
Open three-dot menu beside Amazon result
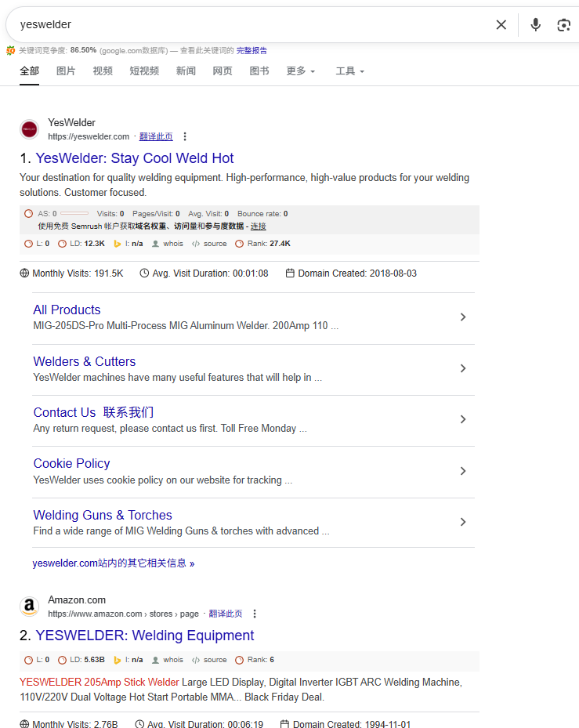[x=255, y=614]
